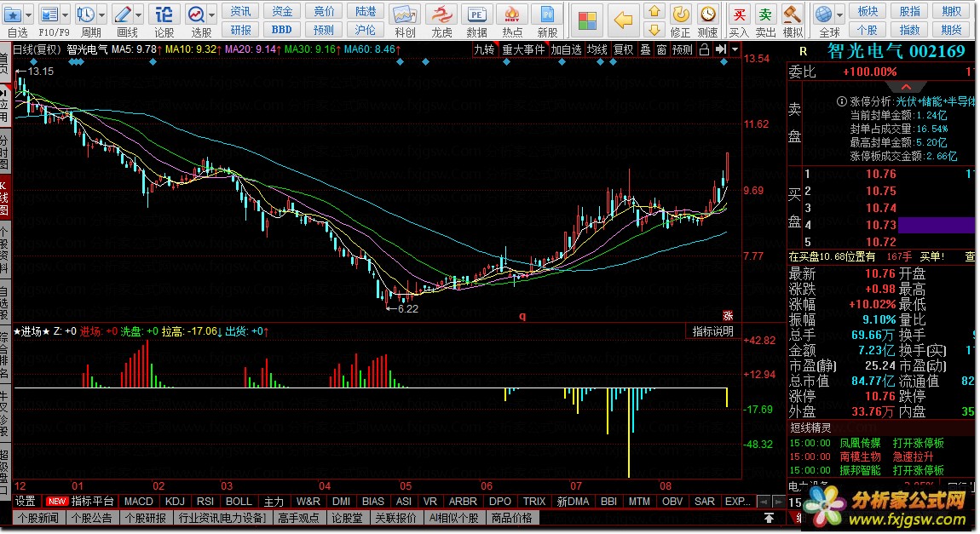Open the 模拟 simulated trading gavel icon
The width and height of the screenshot is (980, 534).
click(x=792, y=14)
